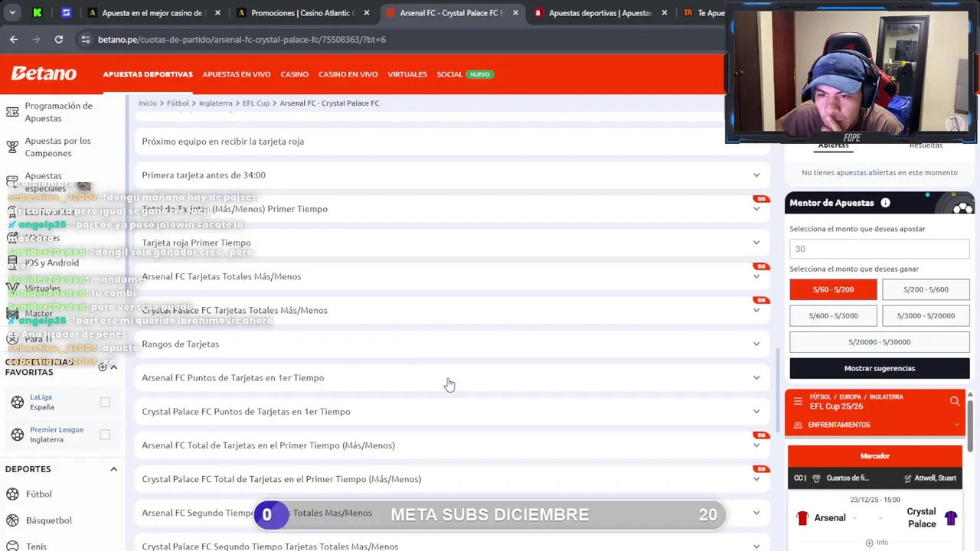Open the Apuestas en Vivo menu
980x551 pixels.
pyautogui.click(x=237, y=74)
